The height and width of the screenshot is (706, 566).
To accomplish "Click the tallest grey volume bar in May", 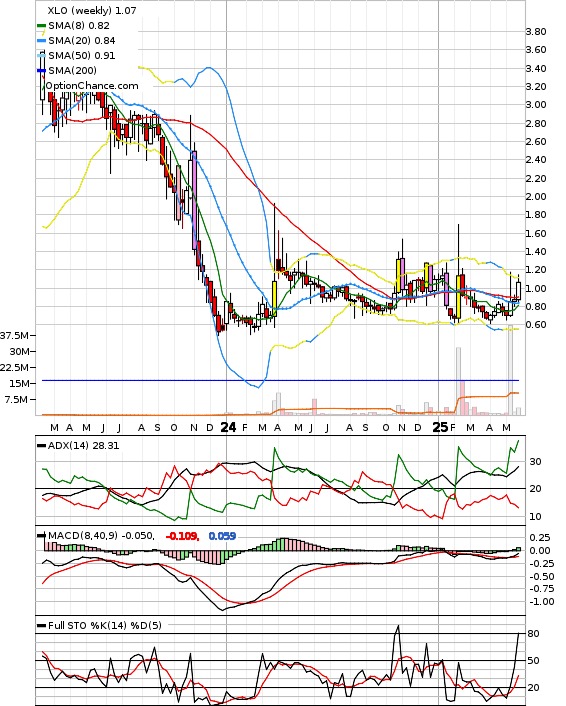I will 510,370.
